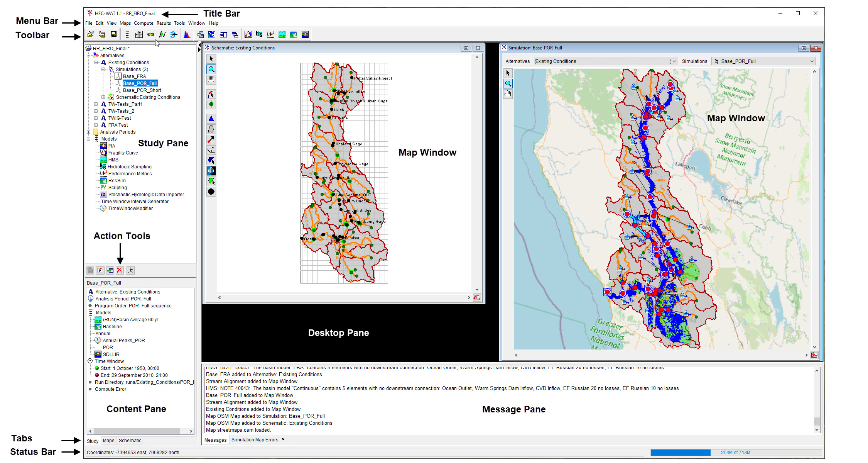Click the red-blue distribution curve toolbar icon

[187, 35]
